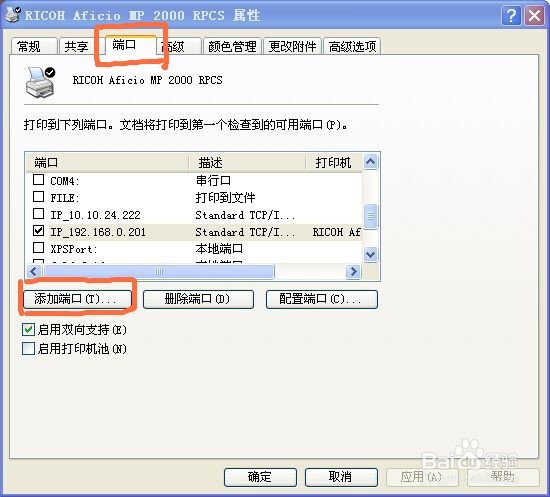The width and height of the screenshot is (550, 497).
Task: Click the vertical scrollbar thumb in port list
Action: click(371, 216)
